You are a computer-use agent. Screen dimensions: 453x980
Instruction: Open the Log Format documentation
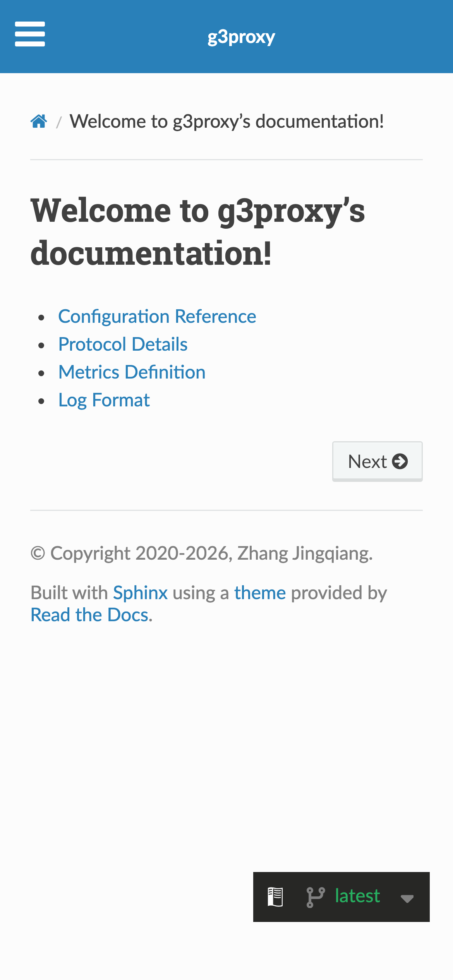[x=104, y=400]
